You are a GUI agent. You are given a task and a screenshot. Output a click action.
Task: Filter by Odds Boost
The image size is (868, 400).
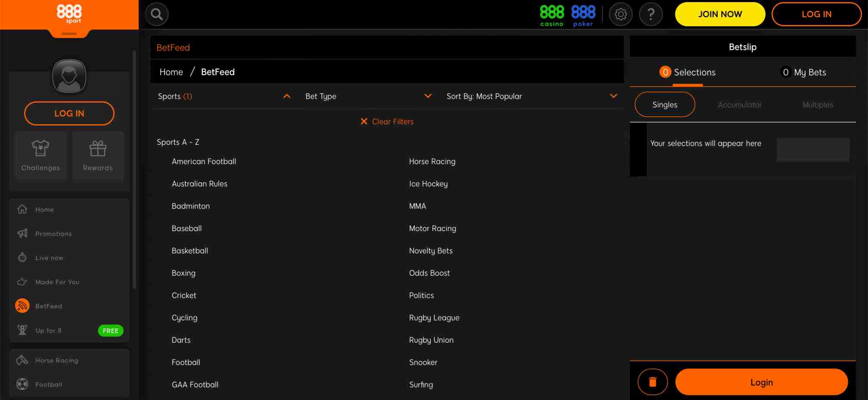(x=429, y=273)
